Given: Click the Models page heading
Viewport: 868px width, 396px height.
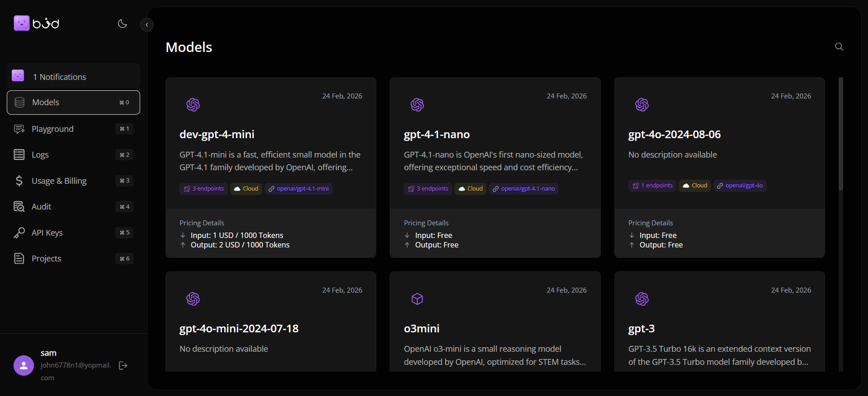Looking at the screenshot, I should [x=189, y=47].
